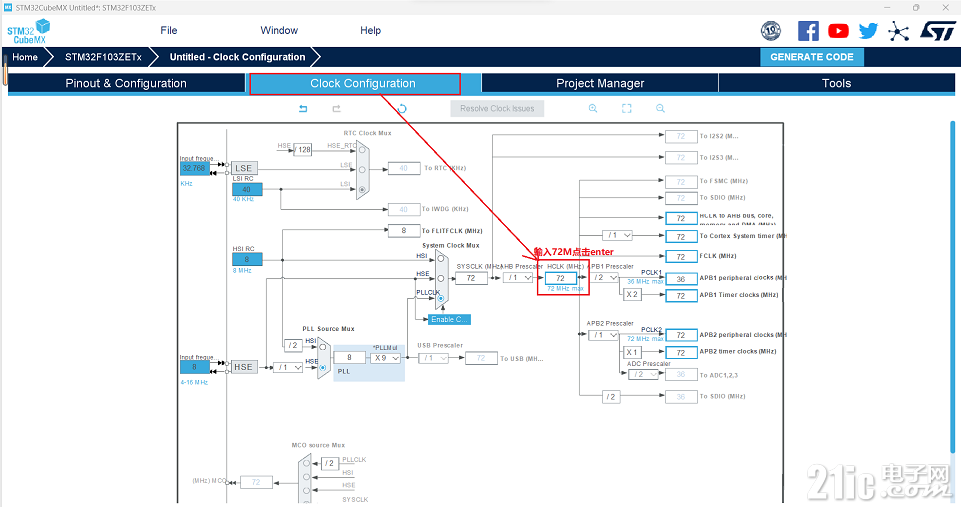Viewport: 961px width, 507px height.
Task: Click the refresh clock tree icon
Action: 402,109
